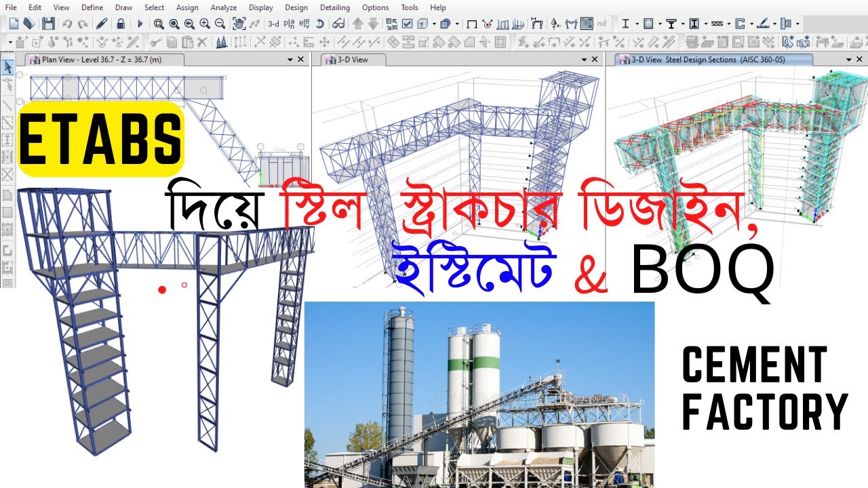
Task: Click the Plan view icon
Action: pyautogui.click(x=289, y=24)
